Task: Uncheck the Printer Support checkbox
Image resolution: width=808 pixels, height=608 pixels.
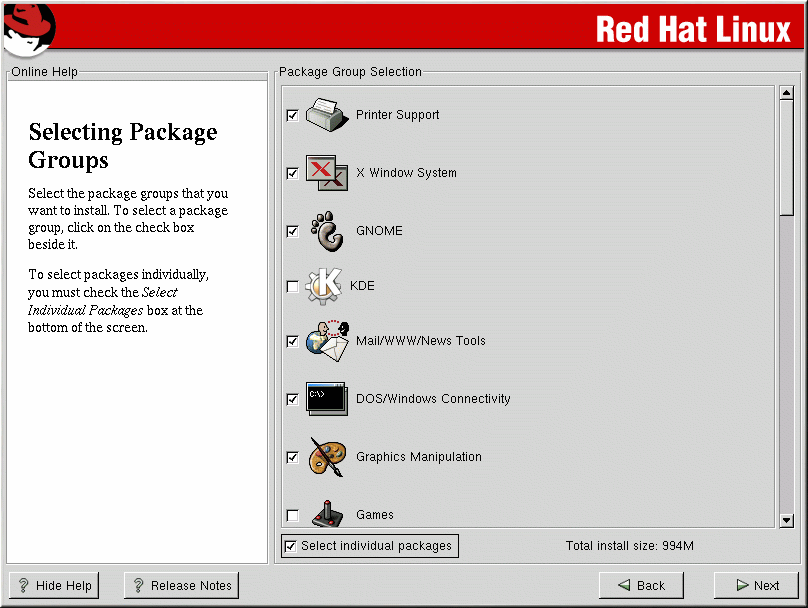Action: click(292, 115)
